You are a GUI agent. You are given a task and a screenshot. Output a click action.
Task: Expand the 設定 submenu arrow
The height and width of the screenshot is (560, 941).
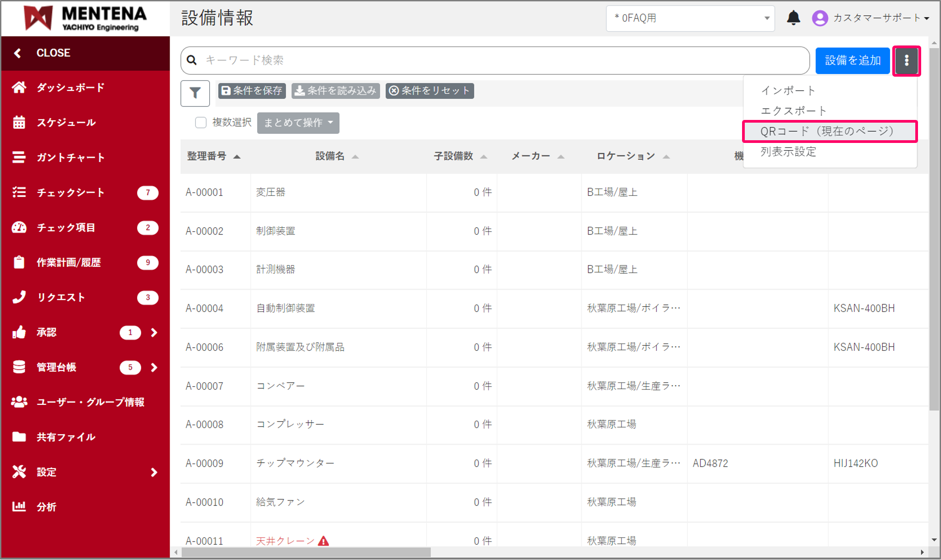coord(154,472)
